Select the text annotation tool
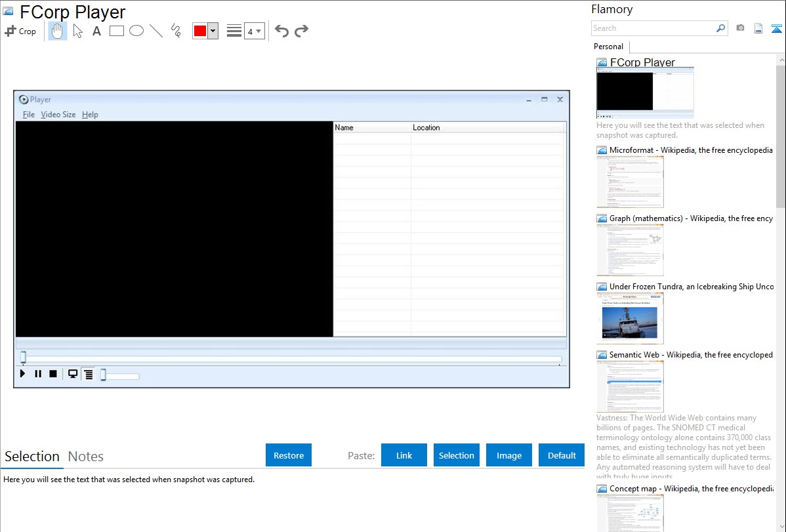This screenshot has height=532, width=786. (96, 31)
